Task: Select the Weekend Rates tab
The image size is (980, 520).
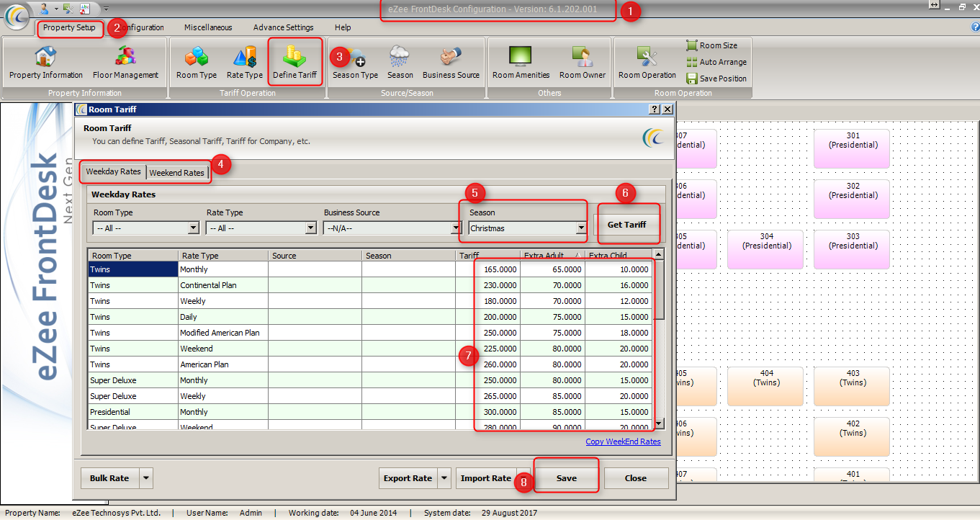Action: [177, 173]
